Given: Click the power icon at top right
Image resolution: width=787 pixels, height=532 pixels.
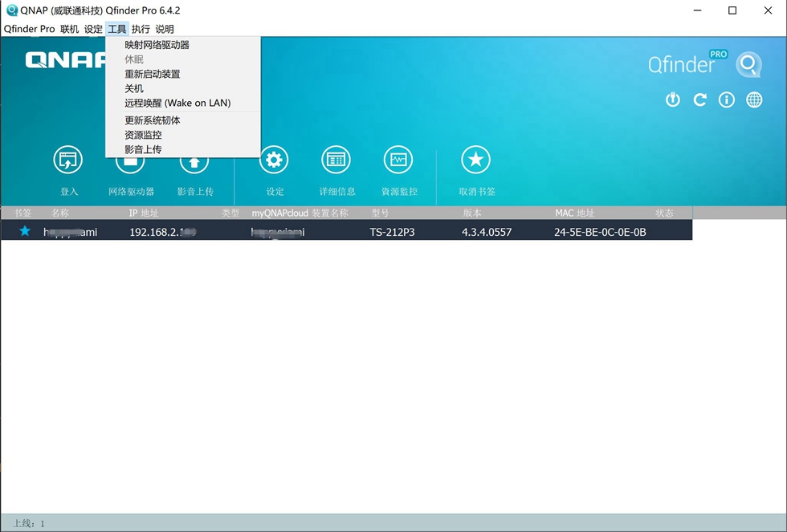Looking at the screenshot, I should (673, 99).
